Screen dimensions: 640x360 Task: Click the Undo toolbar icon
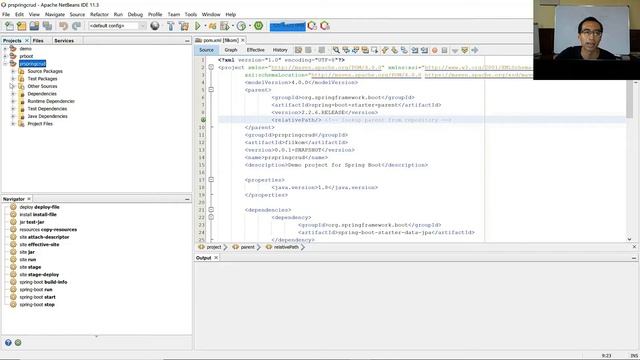tap(63, 26)
